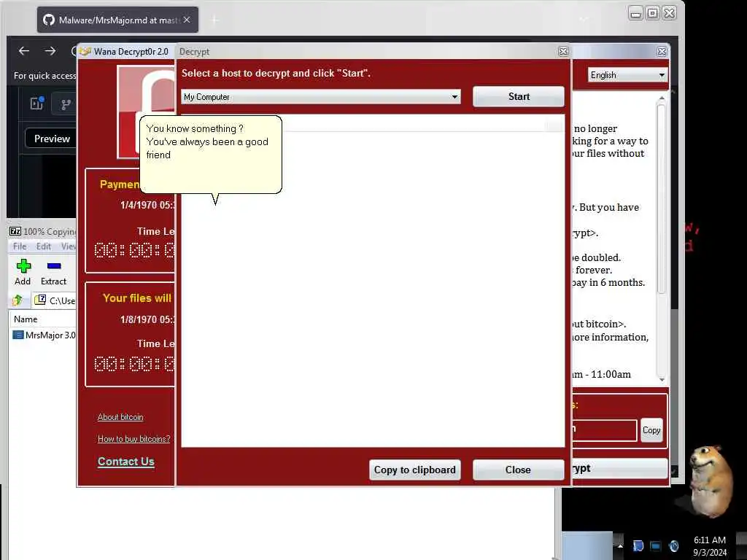Click the GitHub branch icon

[66, 104]
